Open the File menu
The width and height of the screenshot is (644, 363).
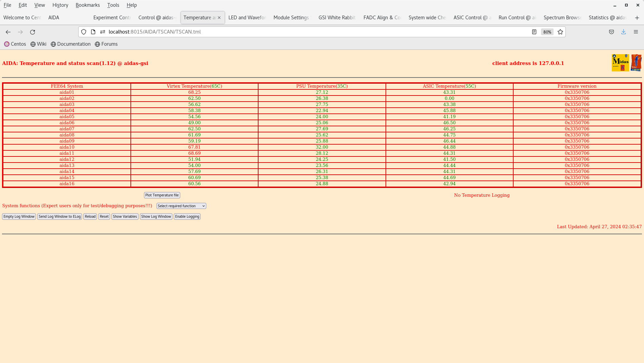click(7, 5)
